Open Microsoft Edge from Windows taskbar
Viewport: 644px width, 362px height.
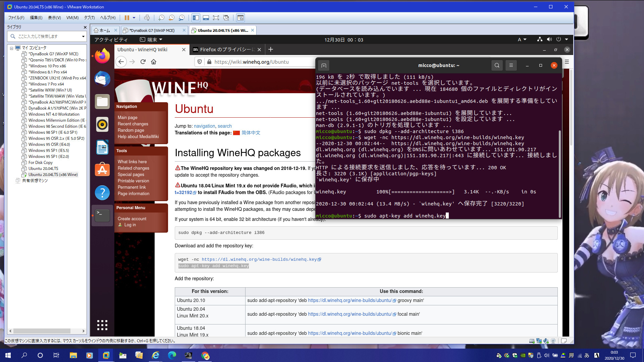point(172,355)
